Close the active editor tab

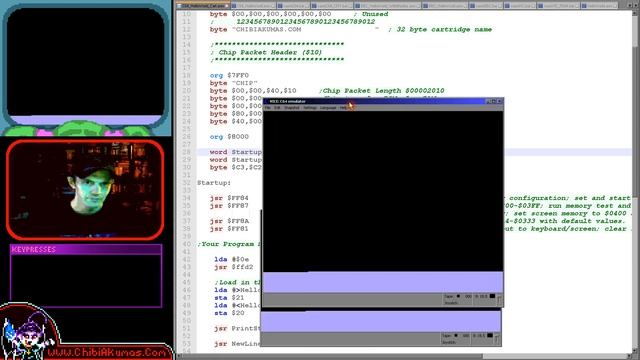(x=227, y=6)
